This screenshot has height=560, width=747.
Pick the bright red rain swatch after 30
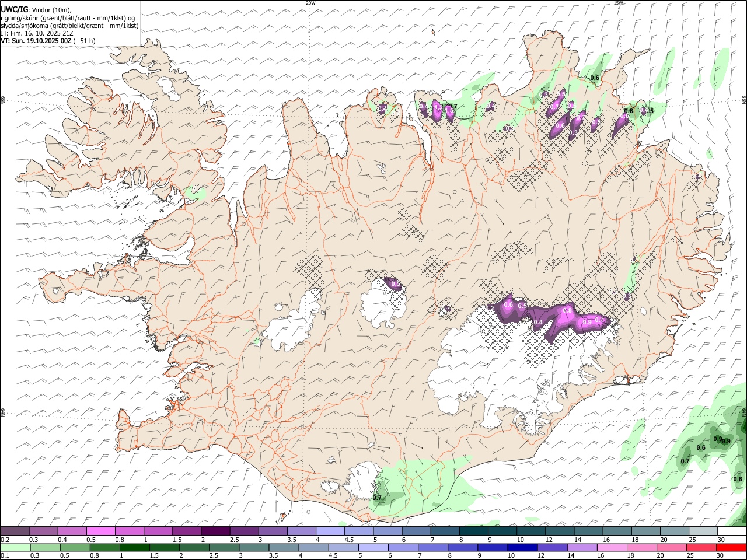click(731, 548)
